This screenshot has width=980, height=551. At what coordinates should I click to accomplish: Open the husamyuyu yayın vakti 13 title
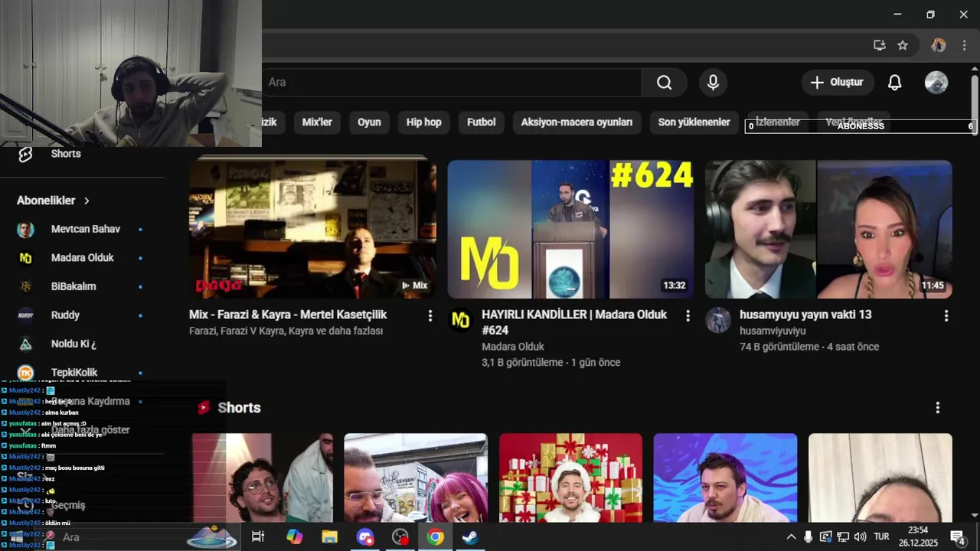tap(805, 315)
